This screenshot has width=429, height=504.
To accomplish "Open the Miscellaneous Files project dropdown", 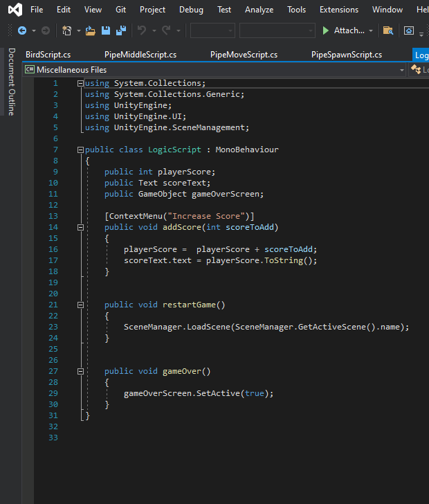I will 402,70.
